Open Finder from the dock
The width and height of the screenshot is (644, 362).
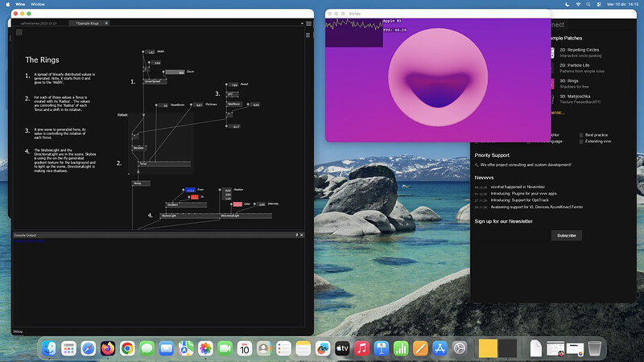coord(50,348)
